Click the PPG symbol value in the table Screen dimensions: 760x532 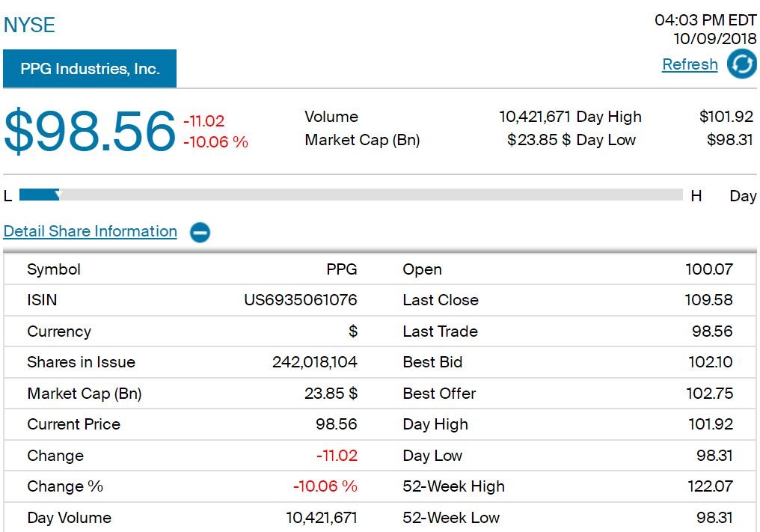(341, 269)
